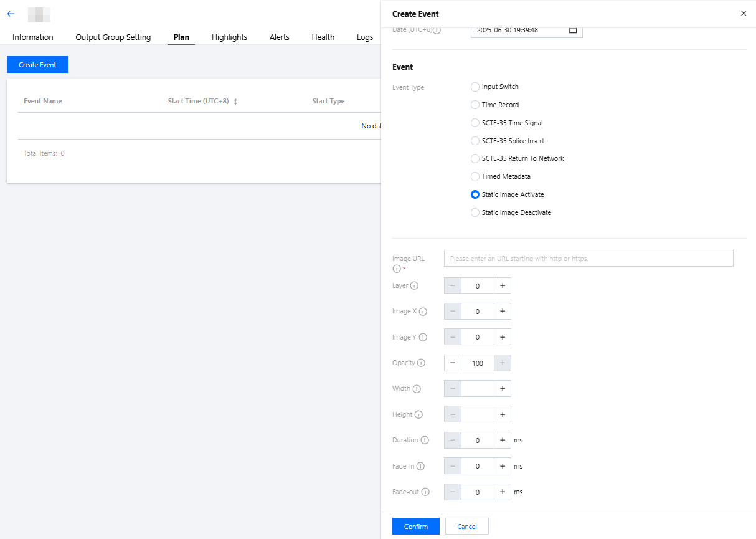Click the Image URL input field
Screen dimensions: 756x539
[x=588, y=259]
